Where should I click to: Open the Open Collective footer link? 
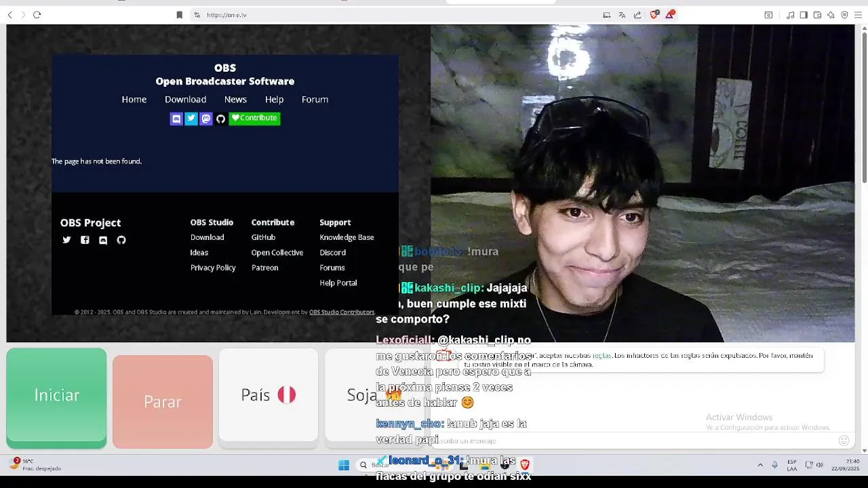click(x=277, y=252)
